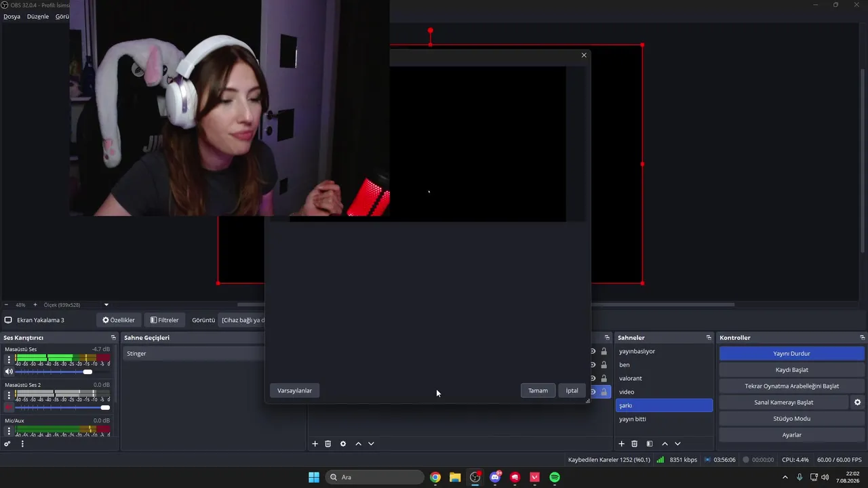Screen dimensions: 868x488
Task: Add a new source with plus icon
Action: click(315, 444)
